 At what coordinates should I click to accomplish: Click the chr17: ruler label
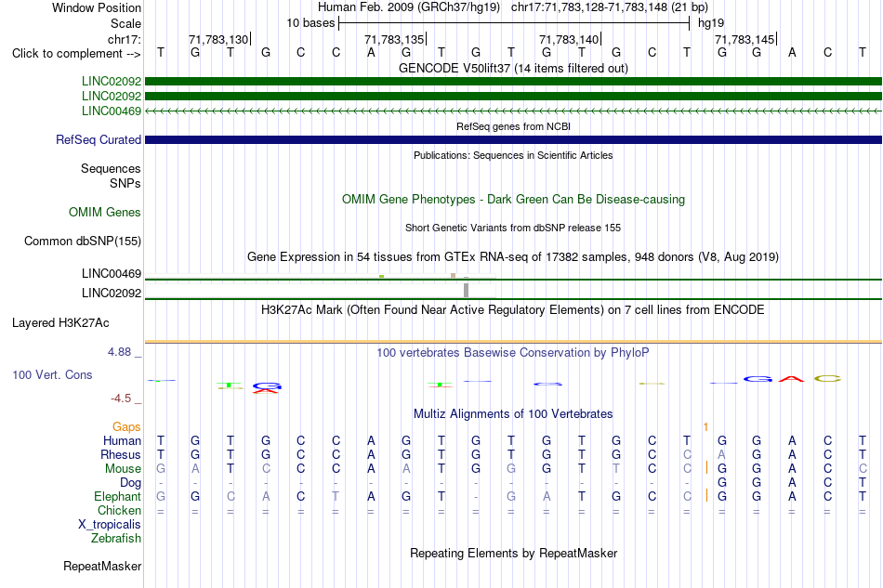tap(124, 39)
